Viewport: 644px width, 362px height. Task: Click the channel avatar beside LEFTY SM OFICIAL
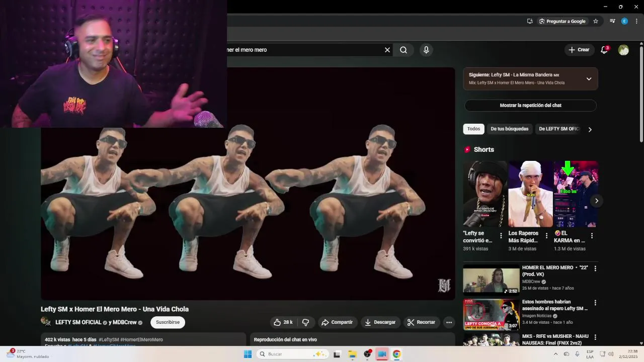pyautogui.click(x=46, y=322)
